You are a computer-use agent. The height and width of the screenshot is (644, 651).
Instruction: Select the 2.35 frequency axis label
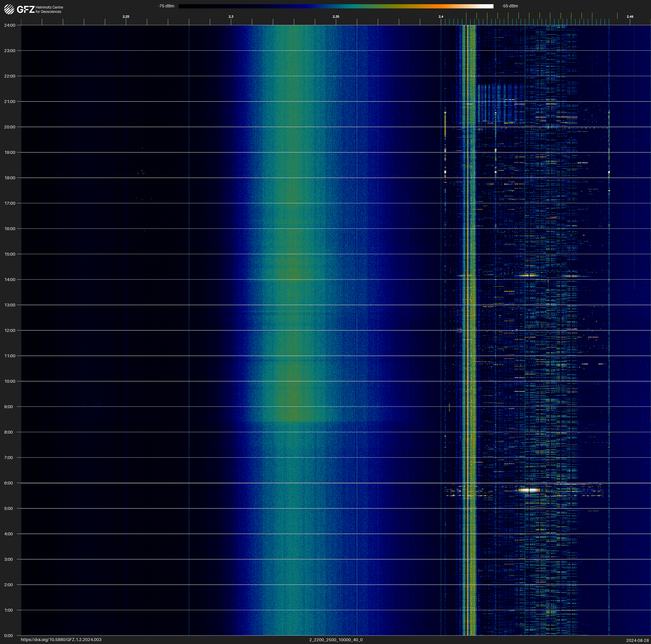pyautogui.click(x=336, y=17)
